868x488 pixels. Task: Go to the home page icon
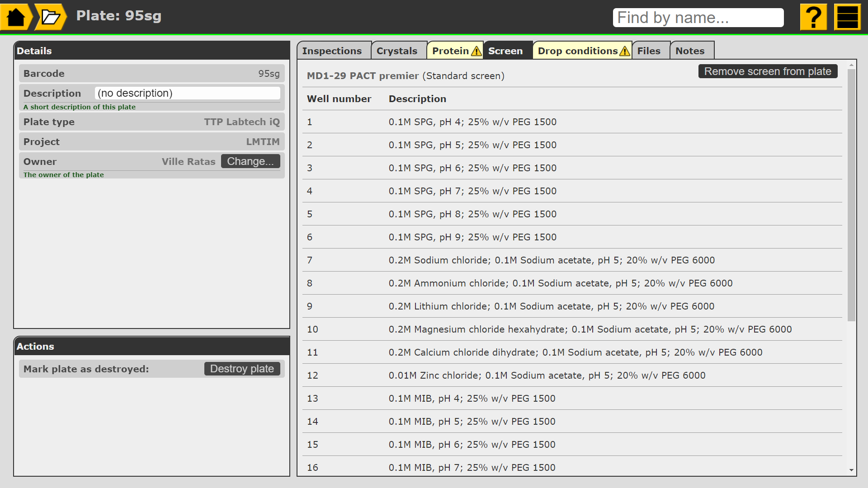[15, 17]
